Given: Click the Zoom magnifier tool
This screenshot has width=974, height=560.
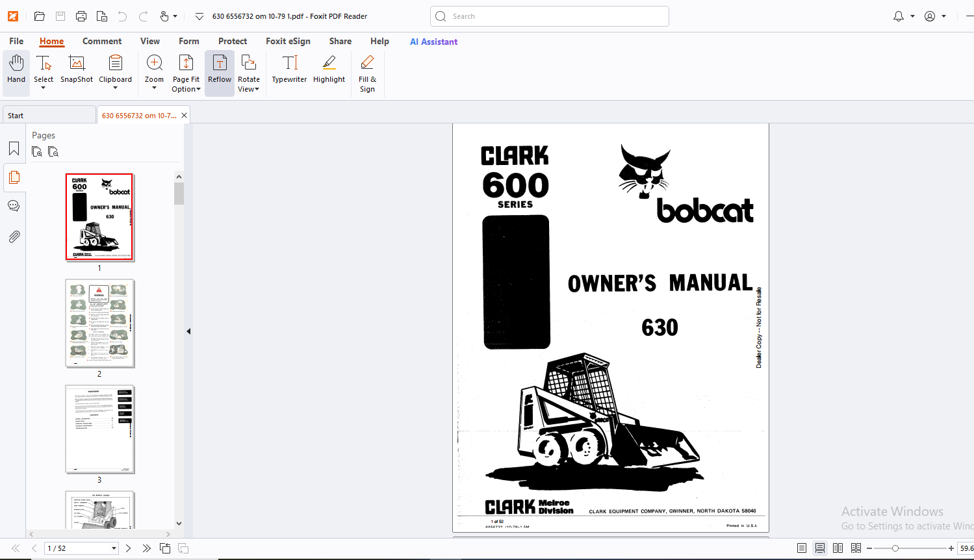Looking at the screenshot, I should coord(154,69).
